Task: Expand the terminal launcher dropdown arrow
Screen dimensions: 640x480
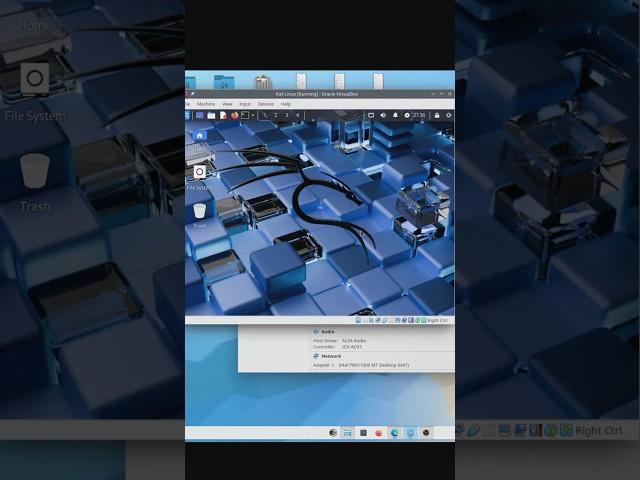Action: coord(253,116)
